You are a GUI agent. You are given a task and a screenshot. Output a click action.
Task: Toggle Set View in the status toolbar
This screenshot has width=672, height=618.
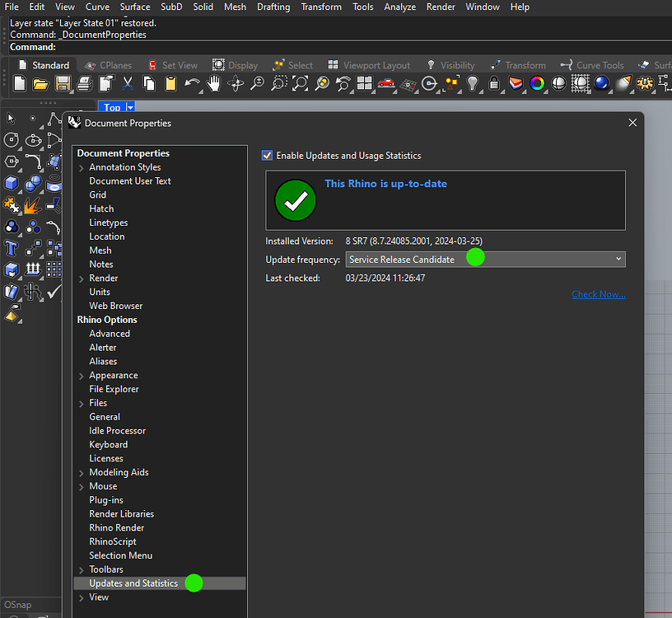180,64
